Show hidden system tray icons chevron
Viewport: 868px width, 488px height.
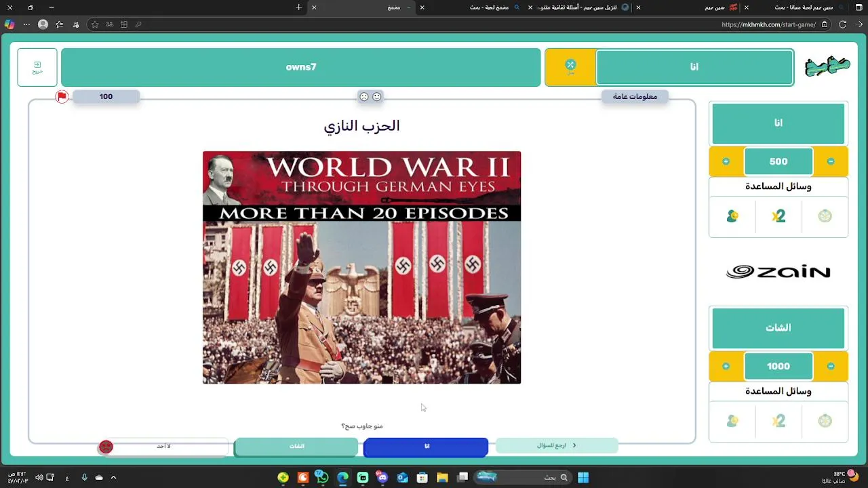click(x=113, y=477)
